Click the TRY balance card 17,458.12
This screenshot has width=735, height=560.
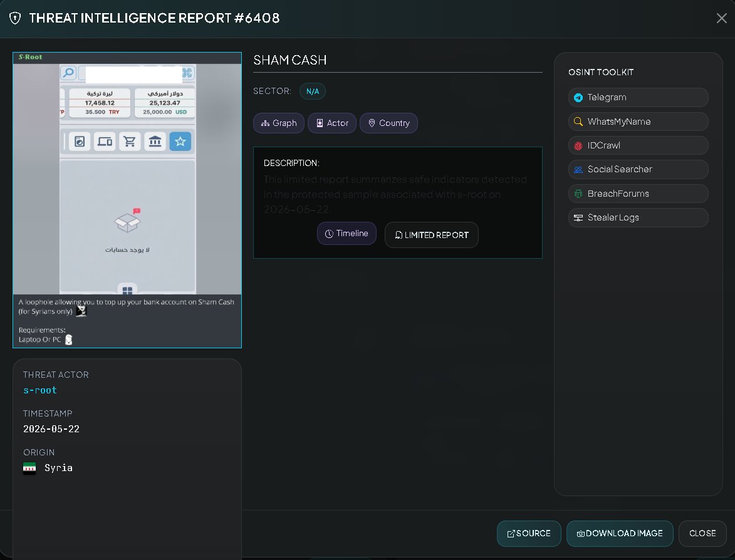click(100, 103)
